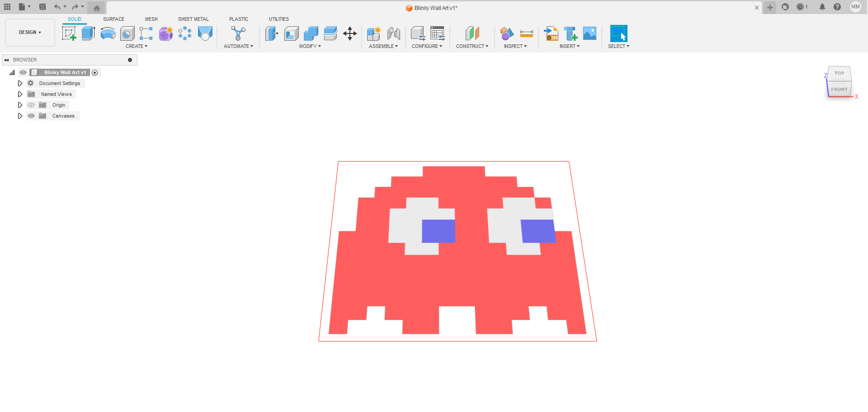Screen dimensions: 868x412
Task: Start the purple Create Form tool
Action: (x=166, y=33)
